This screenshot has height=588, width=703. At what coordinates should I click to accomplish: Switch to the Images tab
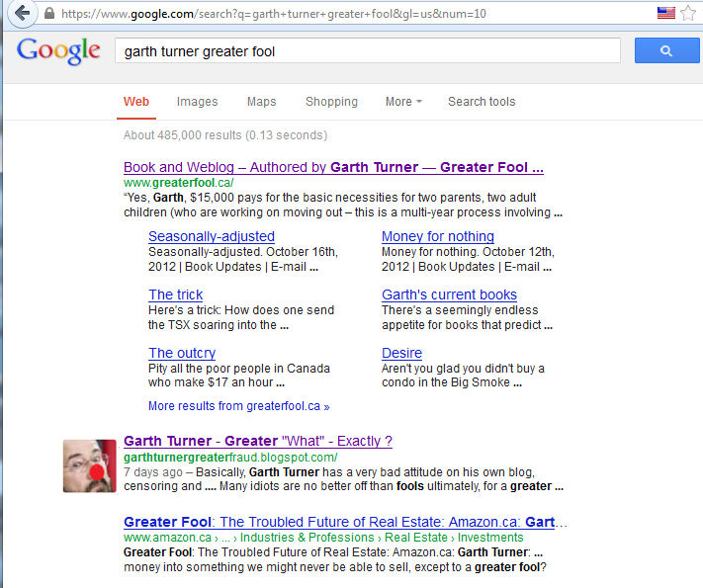tap(198, 102)
